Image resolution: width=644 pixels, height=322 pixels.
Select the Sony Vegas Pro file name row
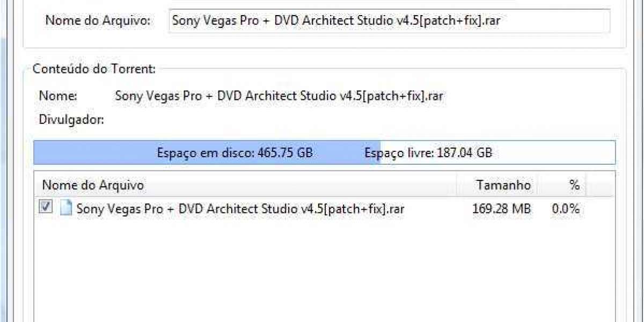tap(240, 209)
